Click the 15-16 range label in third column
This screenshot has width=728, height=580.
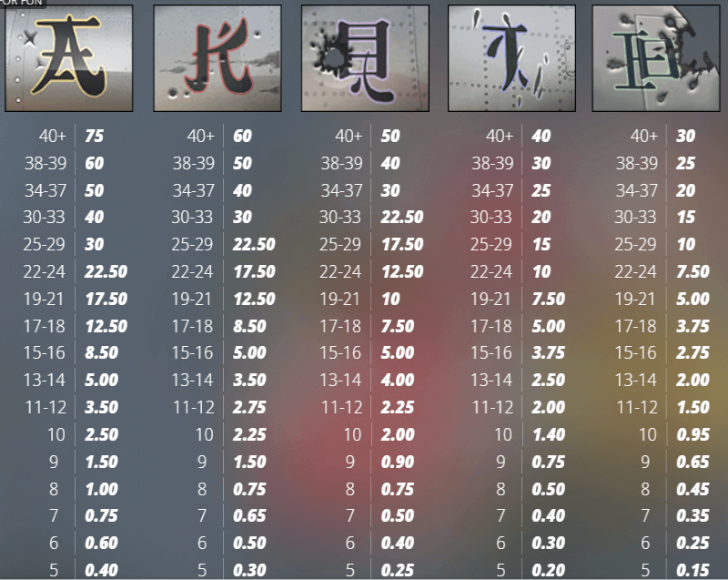pyautogui.click(x=340, y=353)
